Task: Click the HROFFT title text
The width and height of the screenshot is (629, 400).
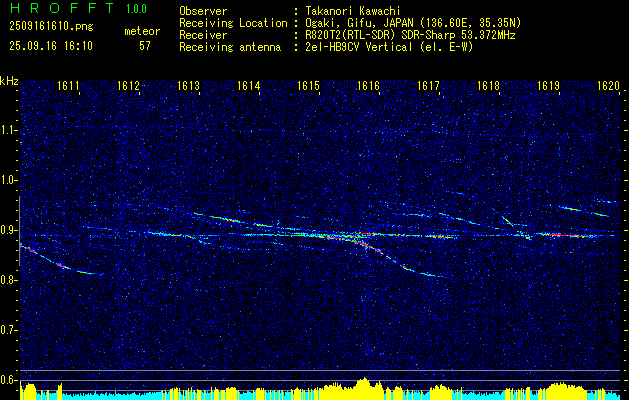Action: [62, 8]
